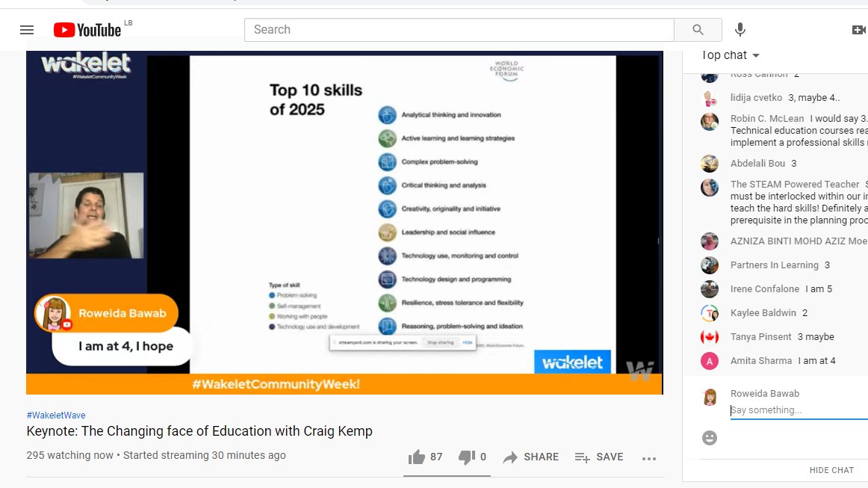Click the 295 watching now text
Image resolution: width=868 pixels, height=488 pixels.
[x=69, y=455]
